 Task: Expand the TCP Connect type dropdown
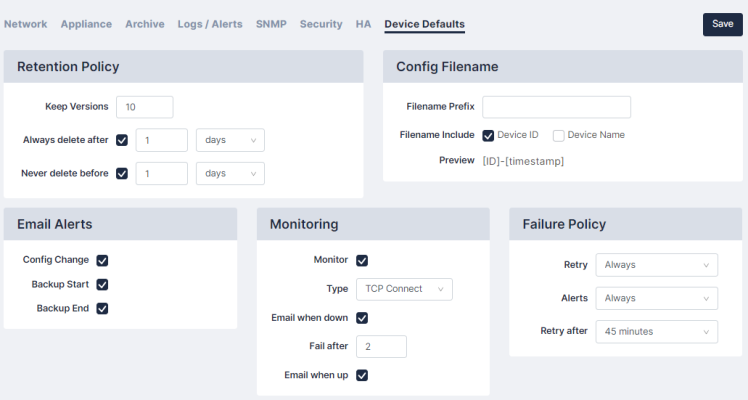pos(405,289)
